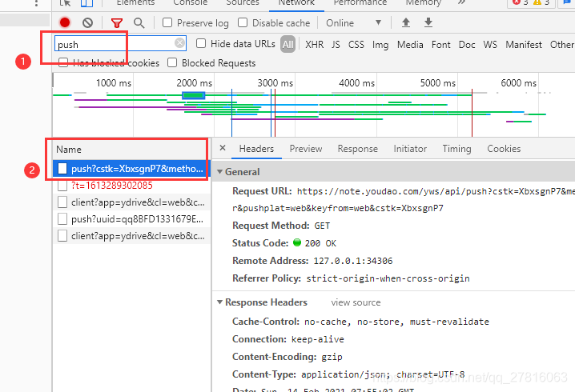Filter requests by XHR

314,45
